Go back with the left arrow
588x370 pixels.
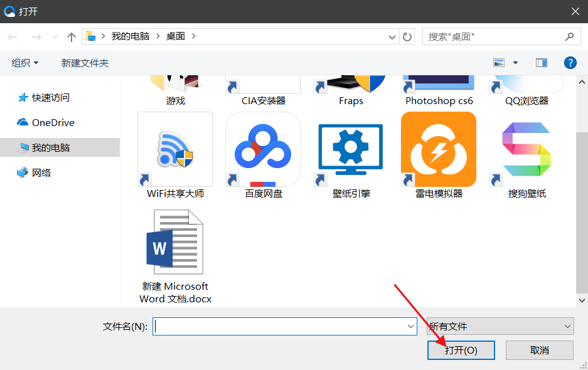coord(13,37)
